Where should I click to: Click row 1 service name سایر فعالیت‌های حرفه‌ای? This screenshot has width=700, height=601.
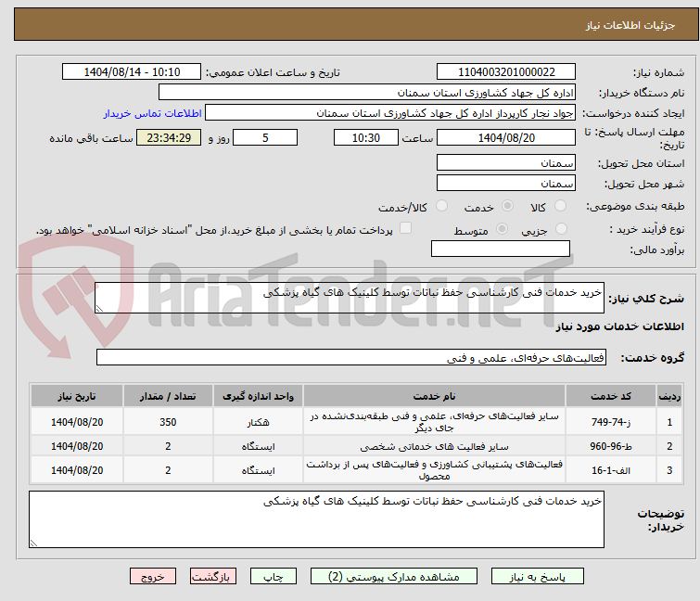pos(435,422)
